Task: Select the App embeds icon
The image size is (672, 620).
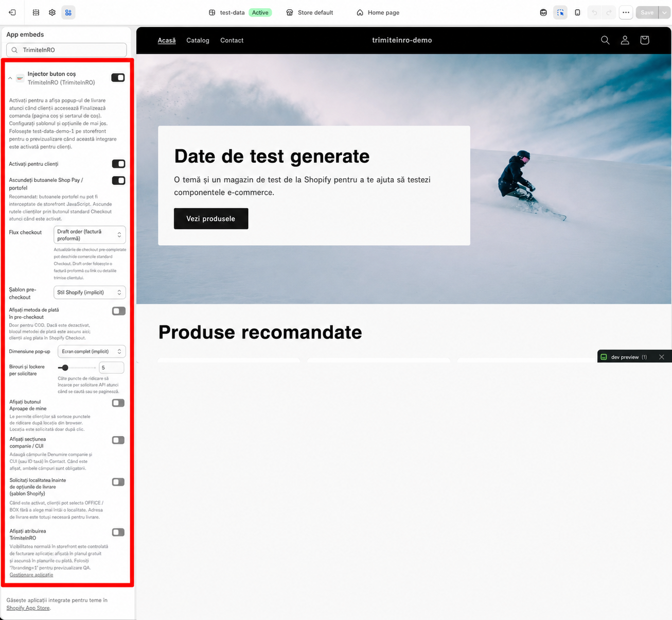Action: tap(68, 12)
